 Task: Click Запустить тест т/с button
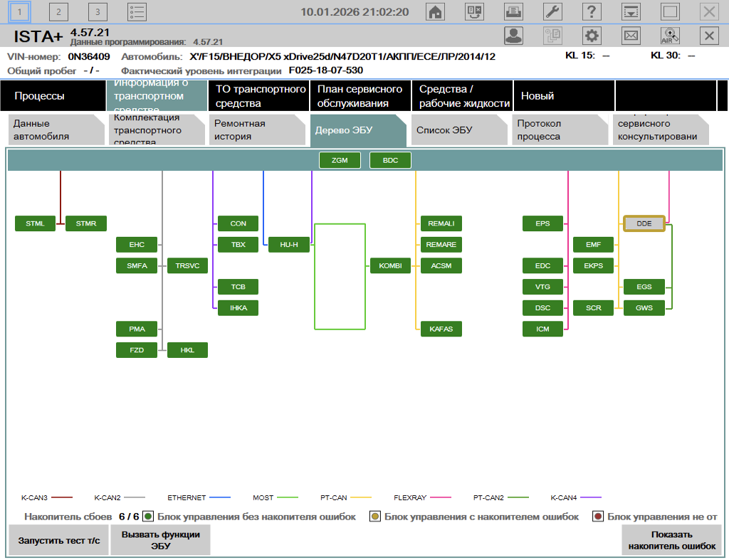point(59,541)
